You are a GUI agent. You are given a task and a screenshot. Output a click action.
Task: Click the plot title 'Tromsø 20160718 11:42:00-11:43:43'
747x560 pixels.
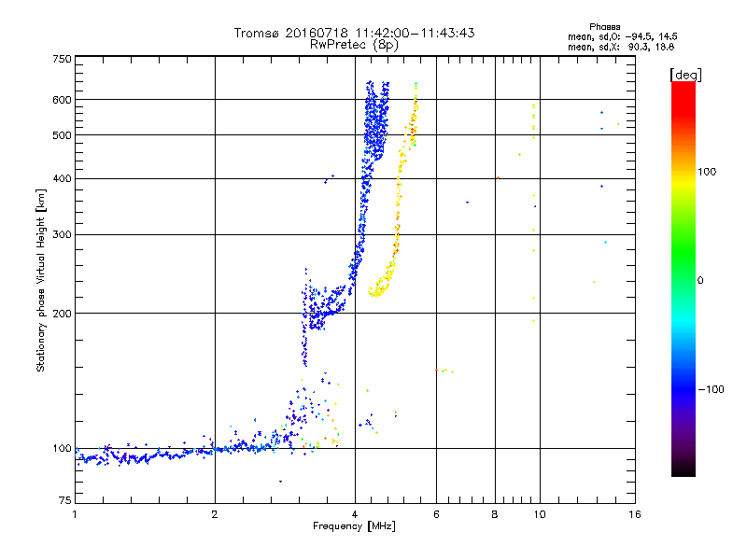click(x=354, y=33)
